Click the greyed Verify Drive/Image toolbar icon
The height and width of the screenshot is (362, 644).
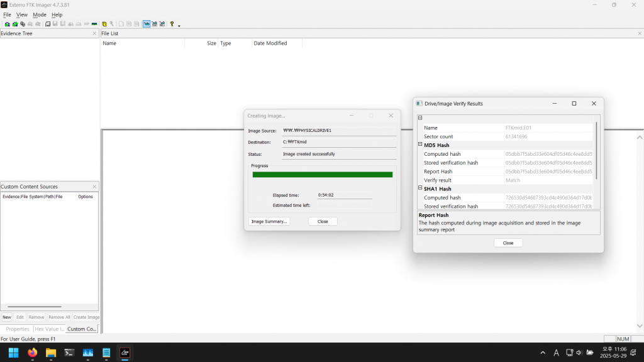86,25
